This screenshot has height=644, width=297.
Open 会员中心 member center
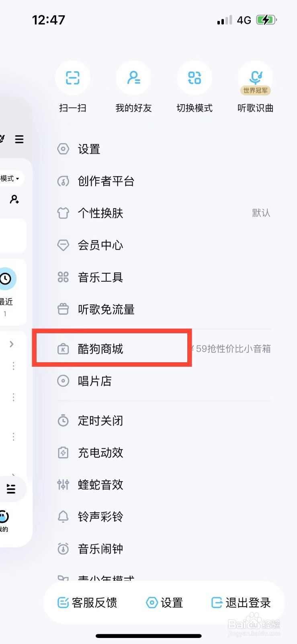point(100,245)
